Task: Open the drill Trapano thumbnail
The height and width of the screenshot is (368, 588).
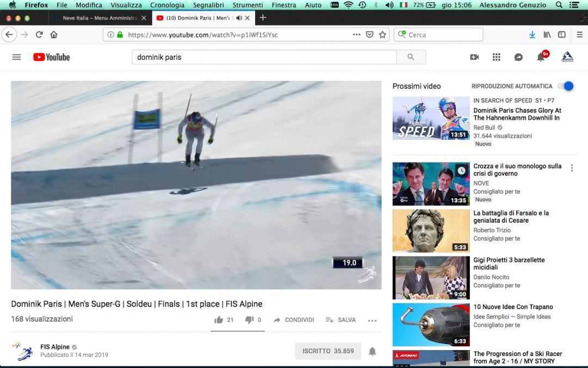Action: [431, 325]
